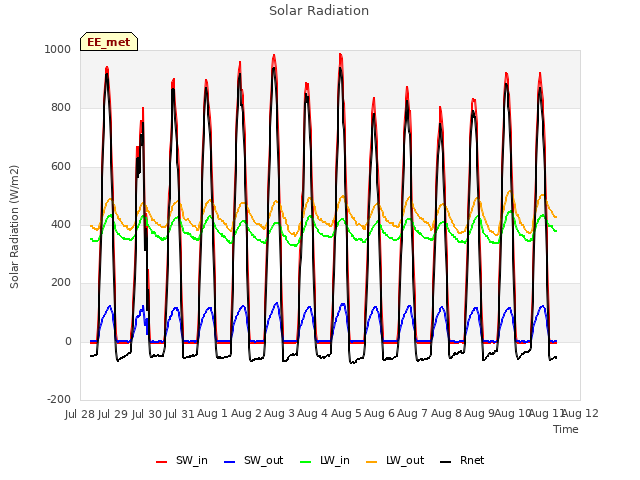Click the Jul 29 x-axis tick label
This screenshot has height=480, width=640.
pyautogui.click(x=113, y=414)
